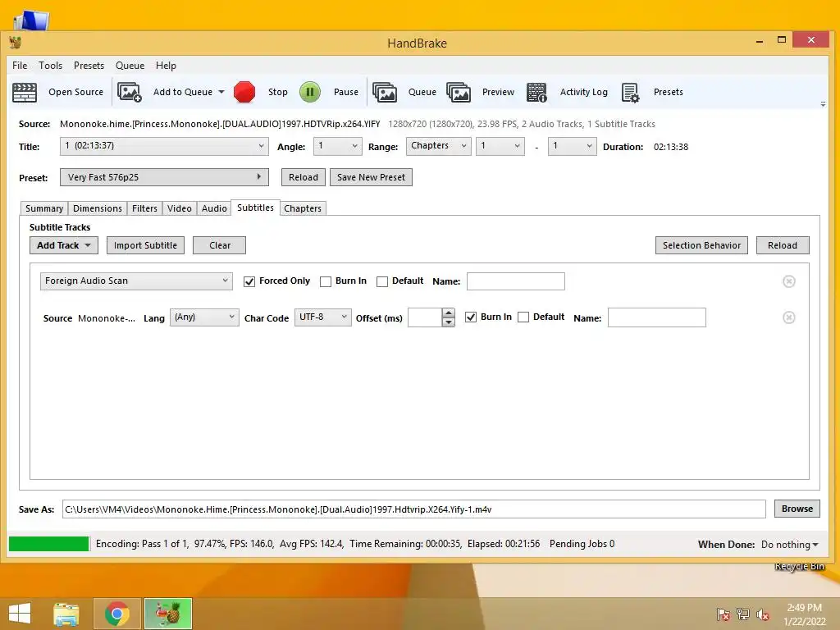840x630 pixels.
Task: Click Import Subtitle button
Action: [x=146, y=245]
